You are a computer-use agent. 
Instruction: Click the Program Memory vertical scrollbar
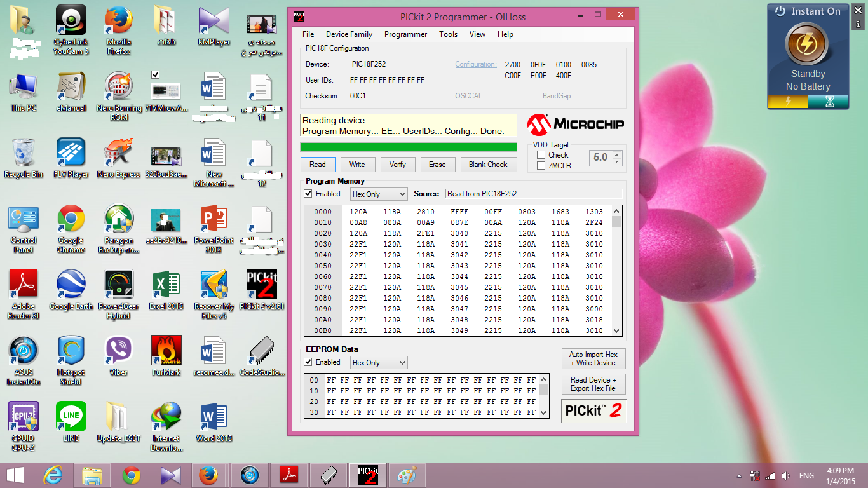(616, 273)
